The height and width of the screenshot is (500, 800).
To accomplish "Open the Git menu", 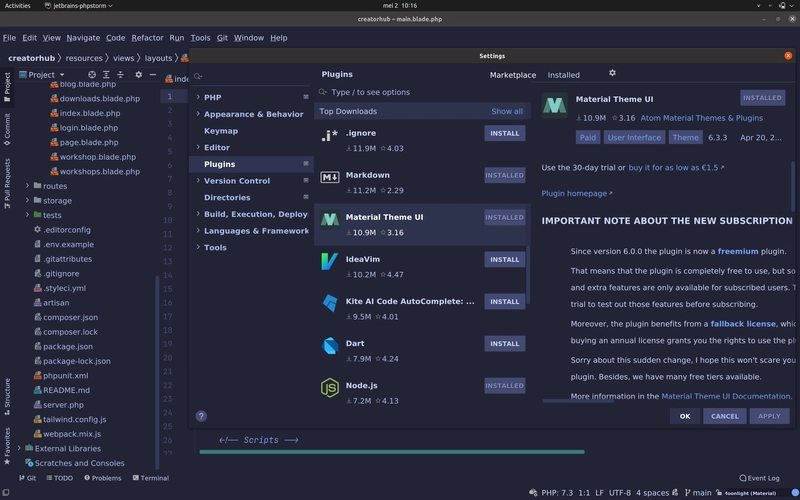I will pos(222,38).
